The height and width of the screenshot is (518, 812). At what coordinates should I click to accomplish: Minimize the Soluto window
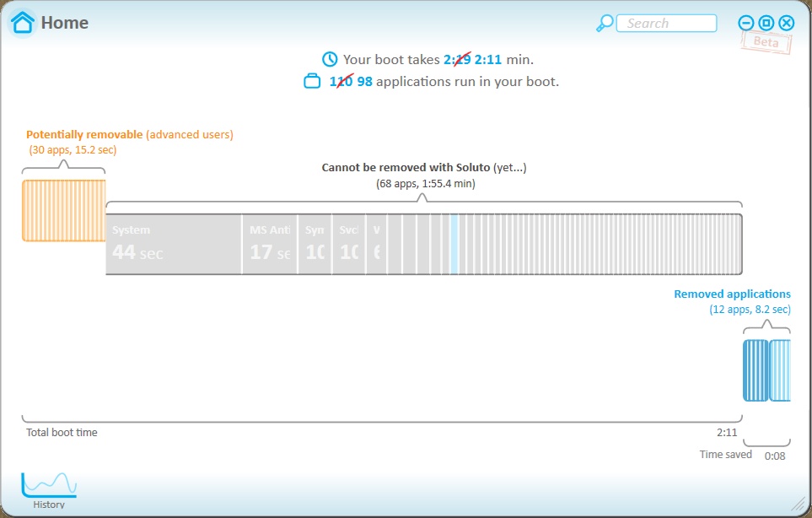tap(745, 23)
